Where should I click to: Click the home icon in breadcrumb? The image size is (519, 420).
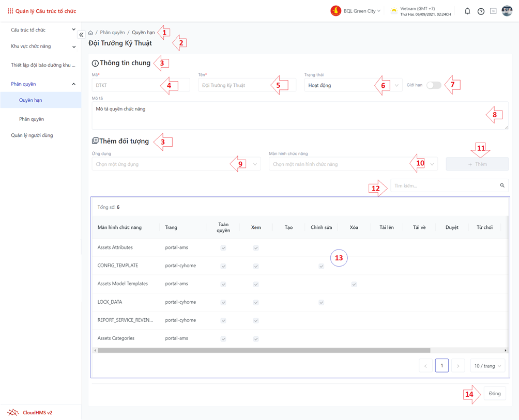(x=91, y=33)
